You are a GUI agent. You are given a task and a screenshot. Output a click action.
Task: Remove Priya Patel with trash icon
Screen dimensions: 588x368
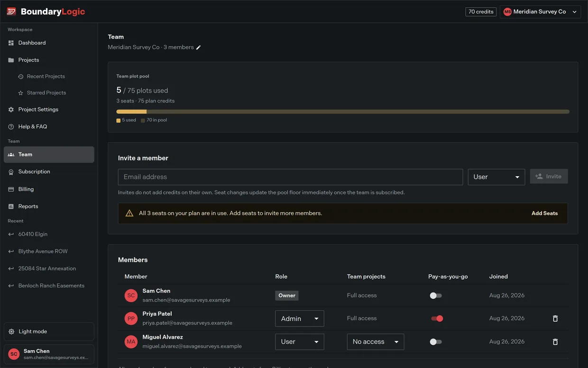(555, 319)
